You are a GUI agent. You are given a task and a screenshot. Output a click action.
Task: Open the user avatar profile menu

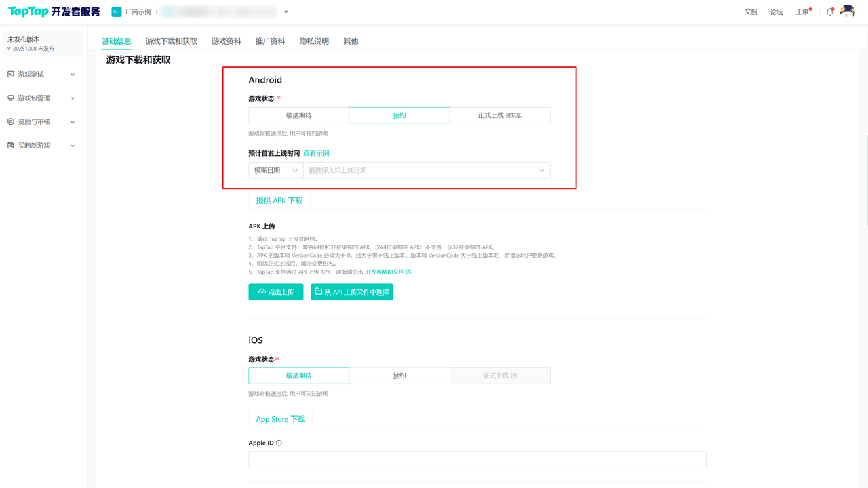847,12
